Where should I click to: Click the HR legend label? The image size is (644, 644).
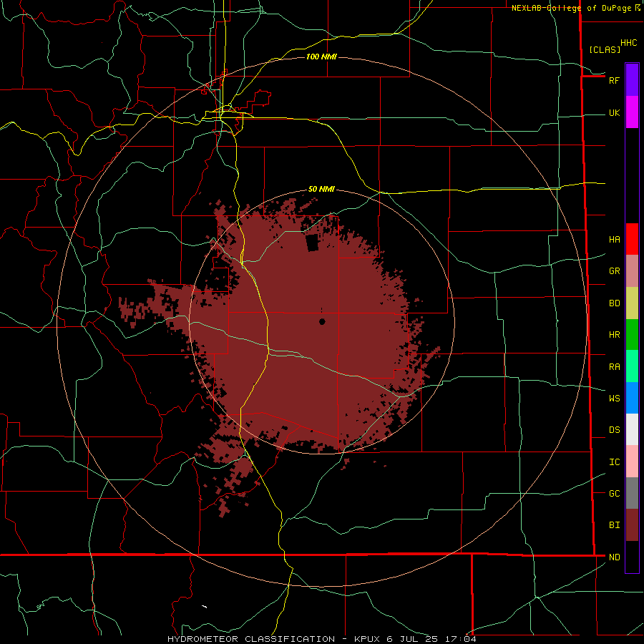click(615, 335)
